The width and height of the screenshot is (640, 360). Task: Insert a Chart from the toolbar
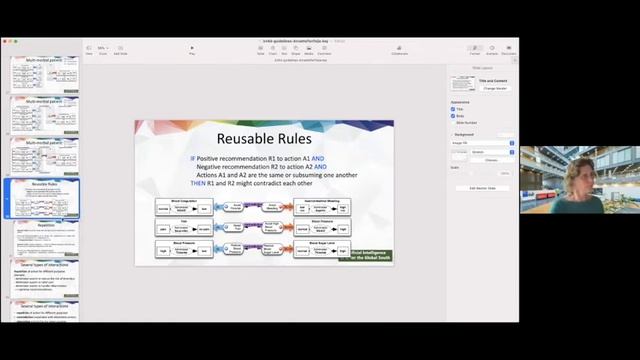273,48
